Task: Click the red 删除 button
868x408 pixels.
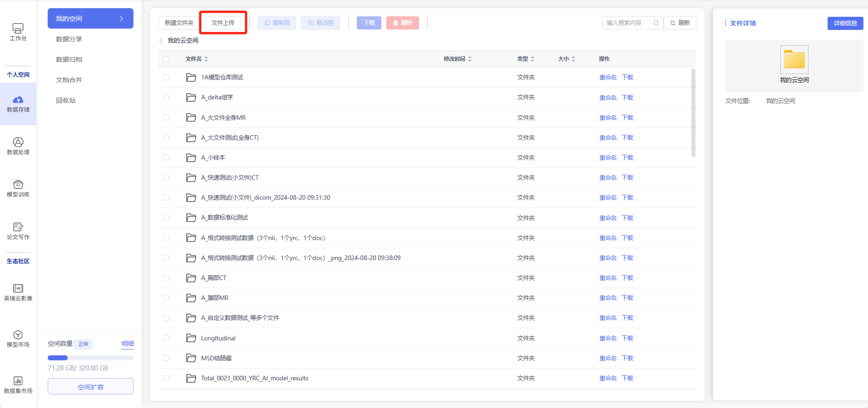Action: click(x=403, y=23)
